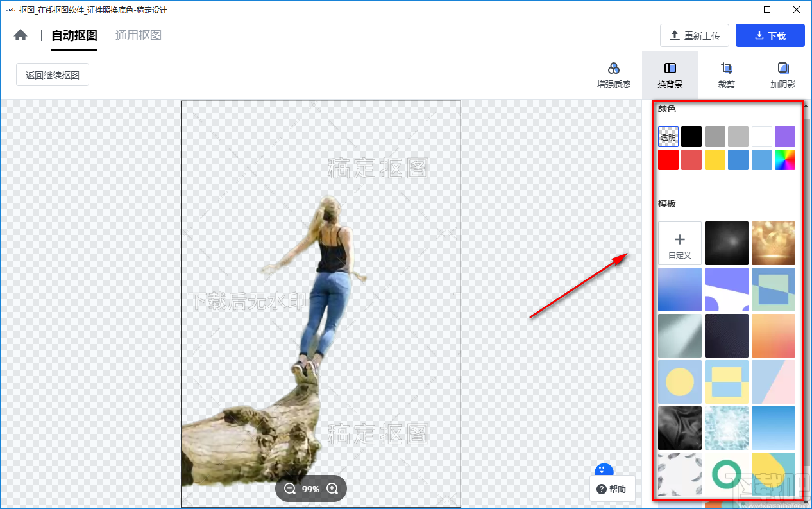Image resolution: width=812 pixels, height=509 pixels.
Task: Choose the bright red color swatch
Action: click(668, 160)
